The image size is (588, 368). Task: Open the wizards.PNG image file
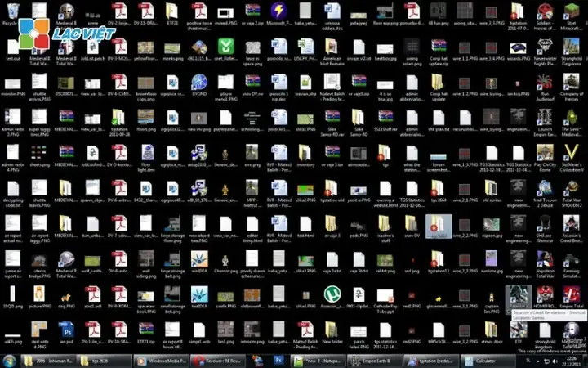click(517, 47)
